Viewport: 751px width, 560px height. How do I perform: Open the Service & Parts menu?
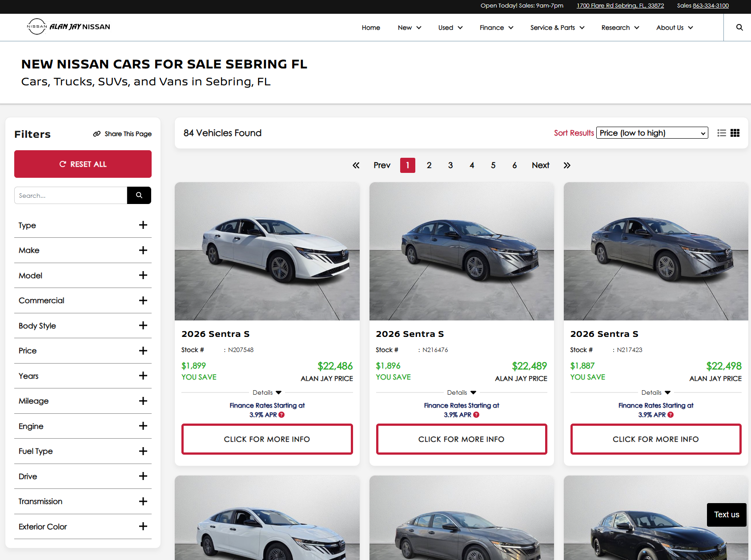pos(558,28)
